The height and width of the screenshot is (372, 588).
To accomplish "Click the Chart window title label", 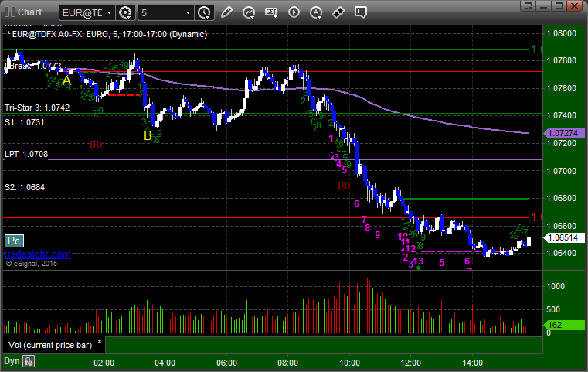I will pyautogui.click(x=29, y=12).
